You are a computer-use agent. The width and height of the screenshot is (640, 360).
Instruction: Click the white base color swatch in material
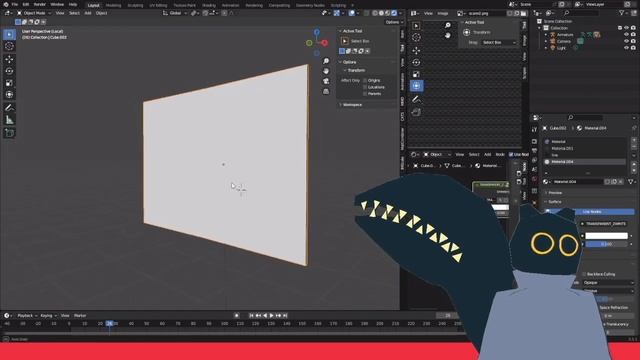606,236
